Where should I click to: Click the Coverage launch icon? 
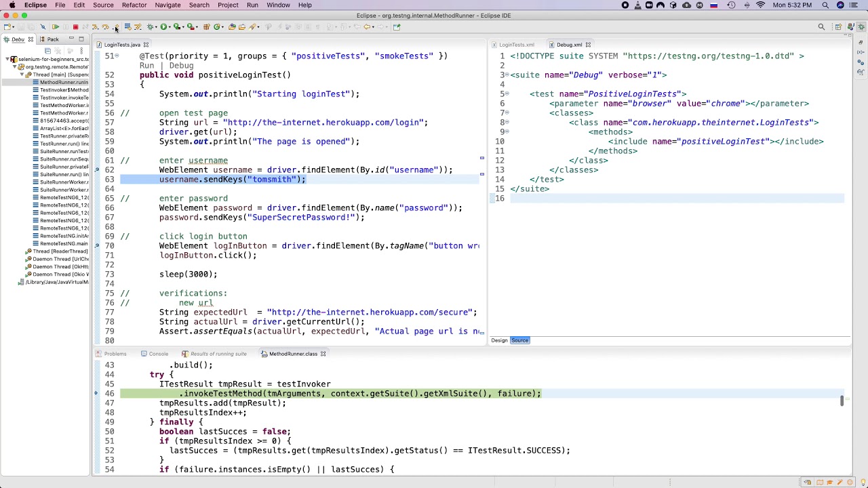click(176, 27)
